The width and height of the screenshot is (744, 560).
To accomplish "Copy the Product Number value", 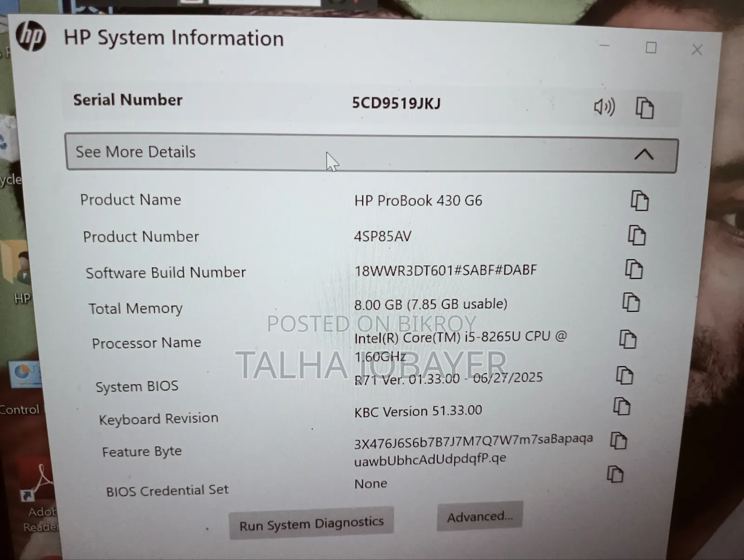I will [637, 235].
